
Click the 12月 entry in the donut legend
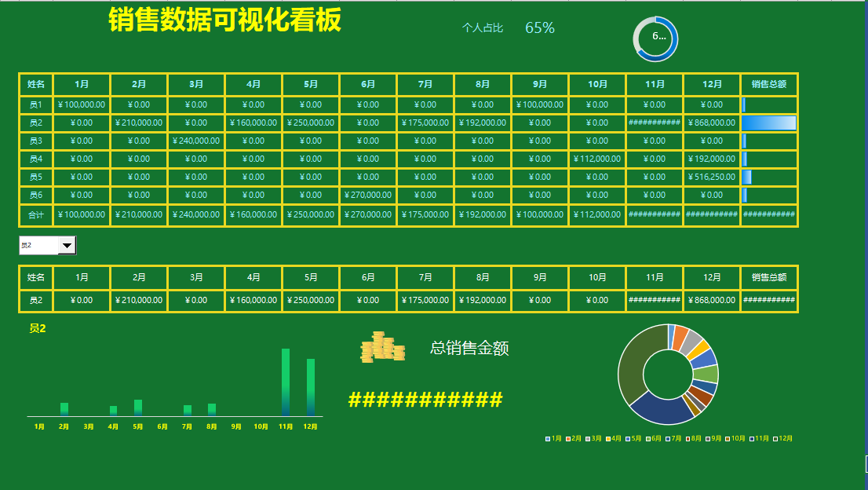(783, 438)
